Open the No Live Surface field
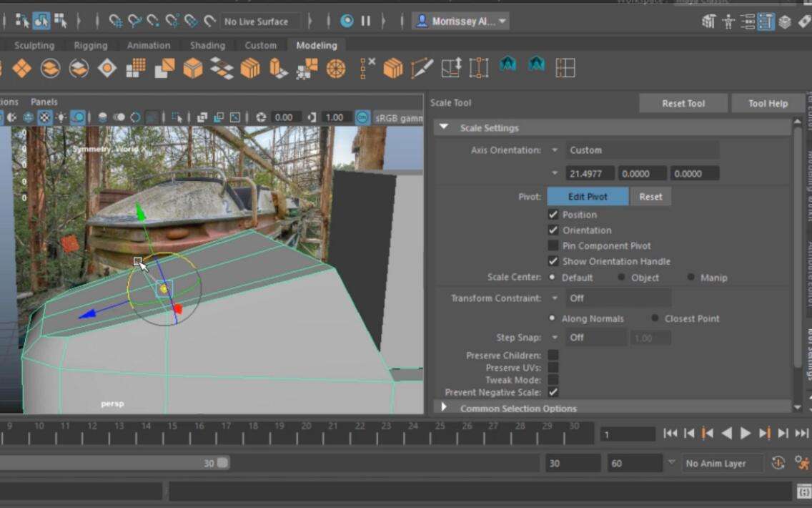The image size is (812, 508). pos(260,21)
